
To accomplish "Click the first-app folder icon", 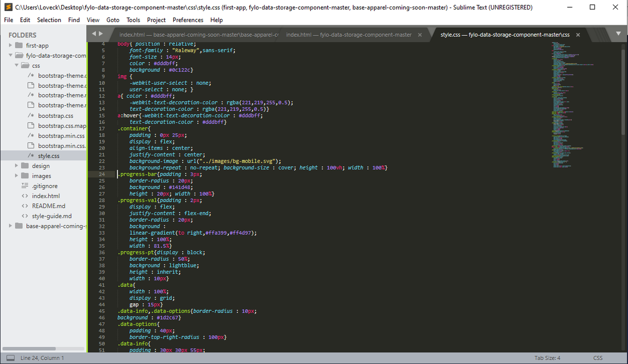I will (x=19, y=45).
